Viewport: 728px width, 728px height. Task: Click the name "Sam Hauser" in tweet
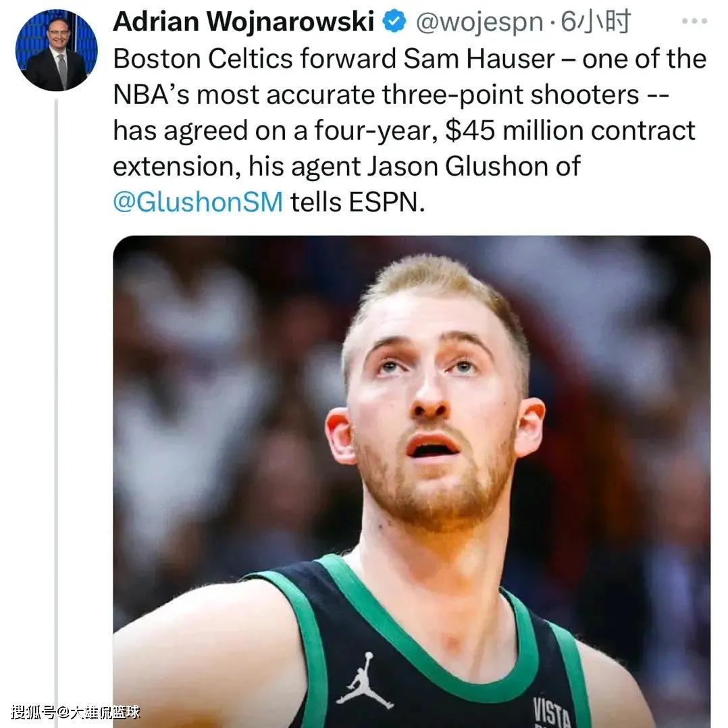point(479,59)
